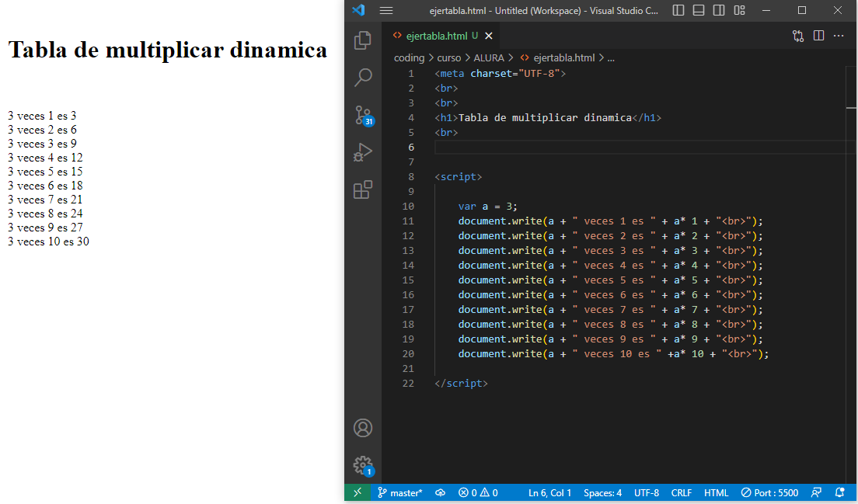Toggle the bottom panel layout button
This screenshot has height=504, width=858.
coord(699,10)
